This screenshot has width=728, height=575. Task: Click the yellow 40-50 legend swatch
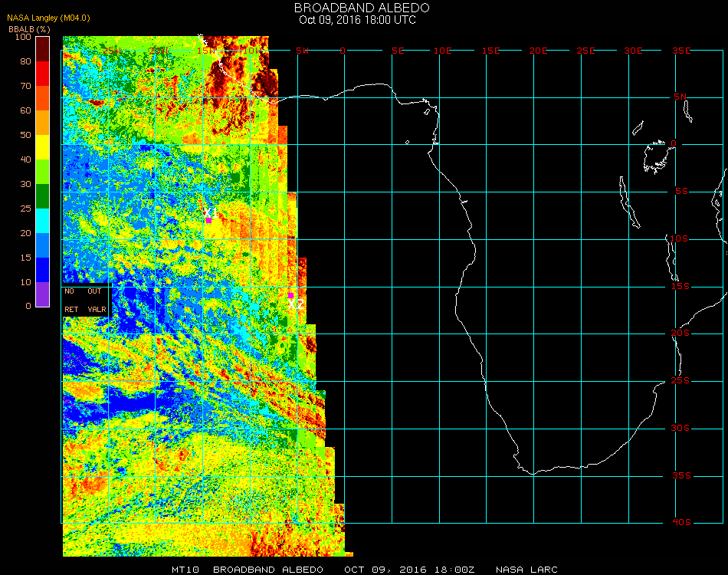43,147
